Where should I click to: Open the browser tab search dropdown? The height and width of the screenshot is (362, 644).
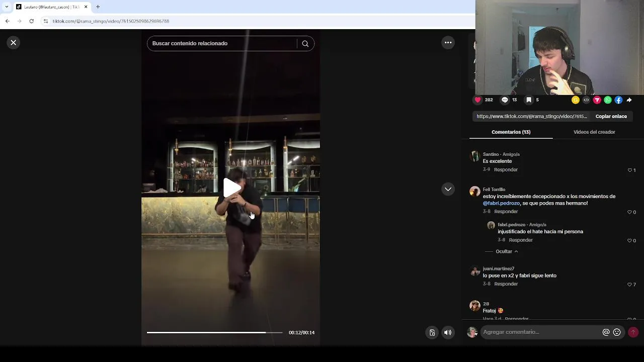[7, 7]
